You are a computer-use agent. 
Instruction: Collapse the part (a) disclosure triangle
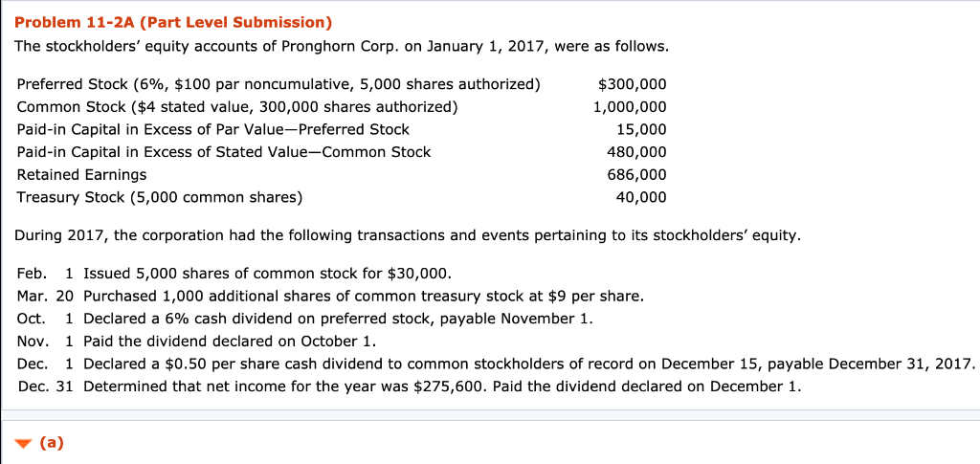24,443
